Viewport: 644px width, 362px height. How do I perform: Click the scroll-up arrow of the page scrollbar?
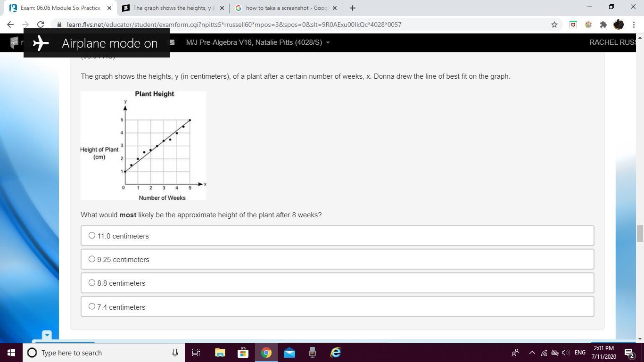640,37
